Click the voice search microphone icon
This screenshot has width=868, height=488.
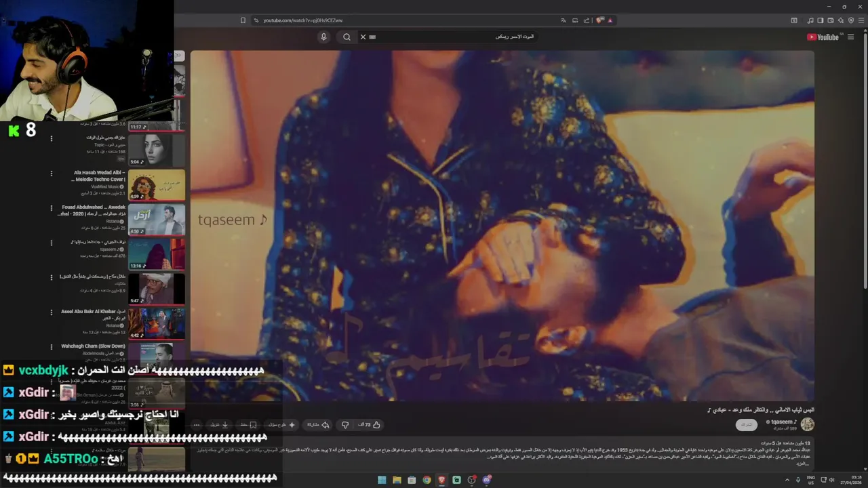coord(323,37)
